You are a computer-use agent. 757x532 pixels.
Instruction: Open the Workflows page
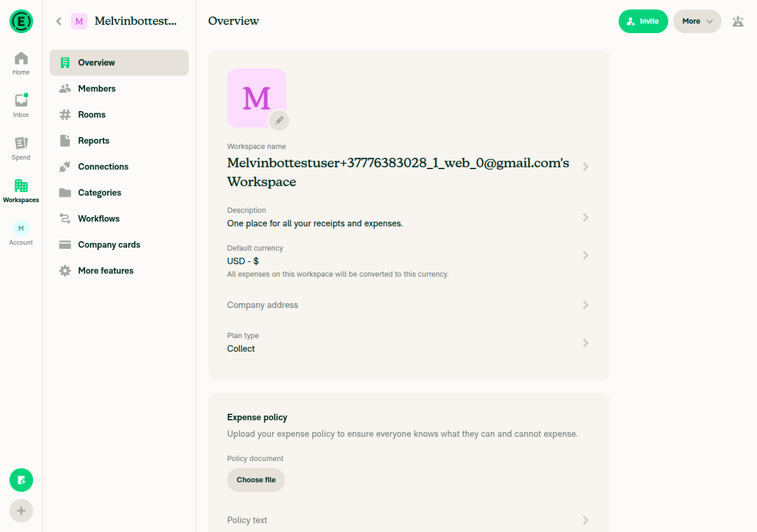click(119, 219)
